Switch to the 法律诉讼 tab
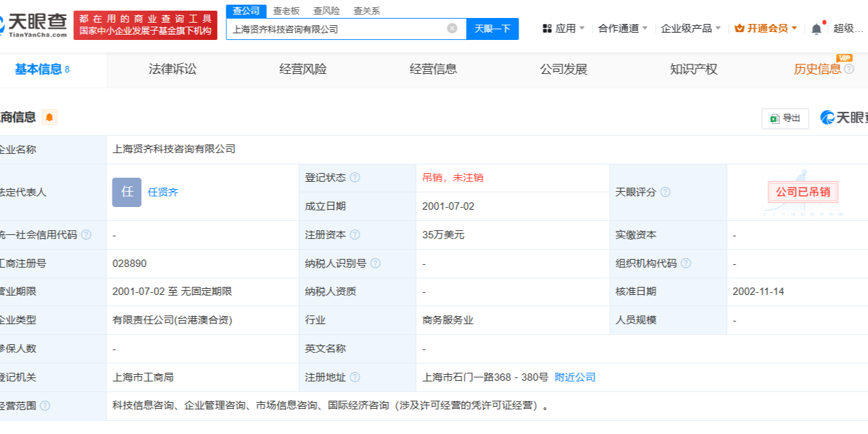 [x=172, y=69]
